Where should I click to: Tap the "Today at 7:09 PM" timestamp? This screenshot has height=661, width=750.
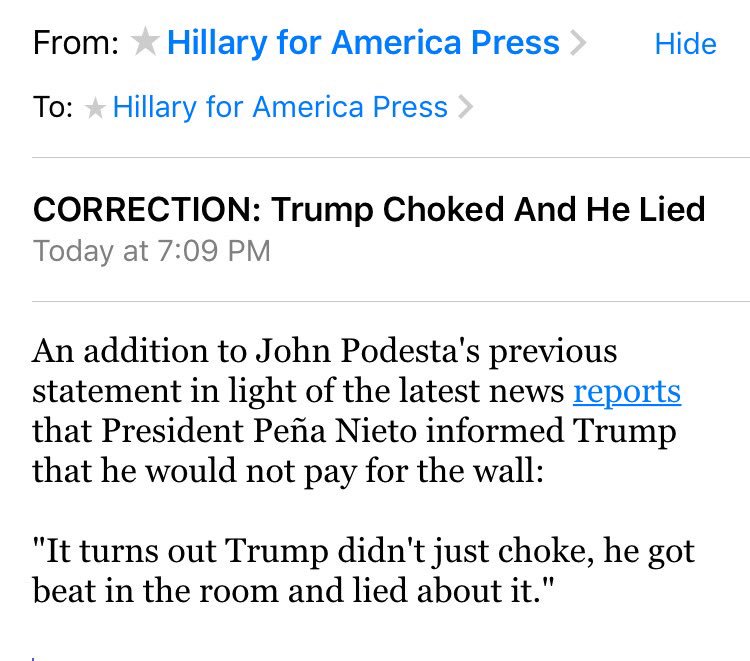tap(152, 251)
